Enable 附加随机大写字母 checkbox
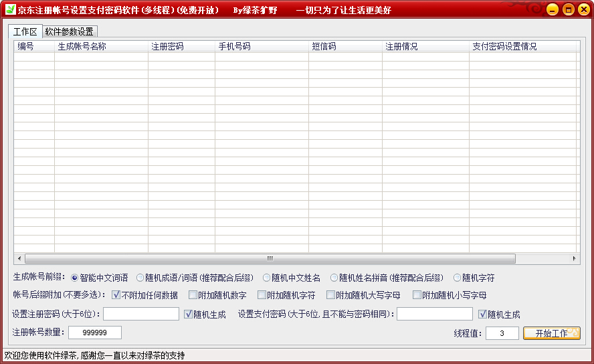 [x=330, y=295]
